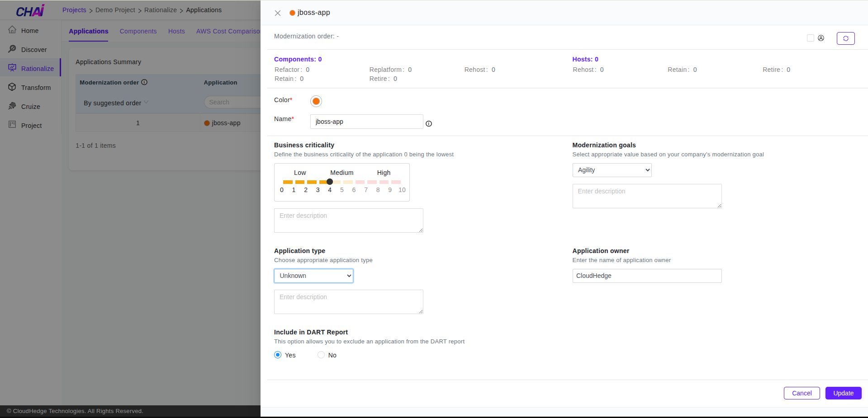This screenshot has width=868, height=418.
Task: Switch to the Components tab
Action: click(138, 31)
